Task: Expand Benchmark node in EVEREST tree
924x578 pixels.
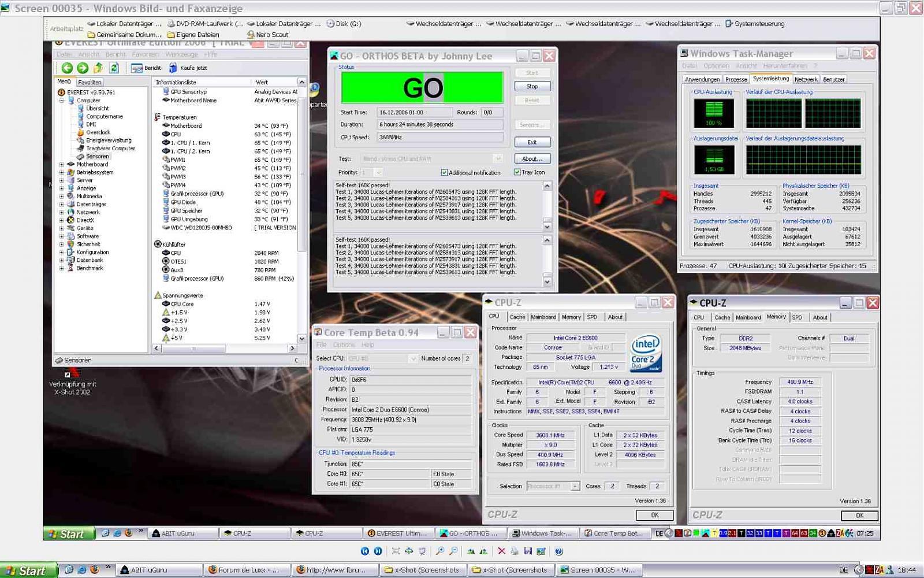Action: coord(62,268)
